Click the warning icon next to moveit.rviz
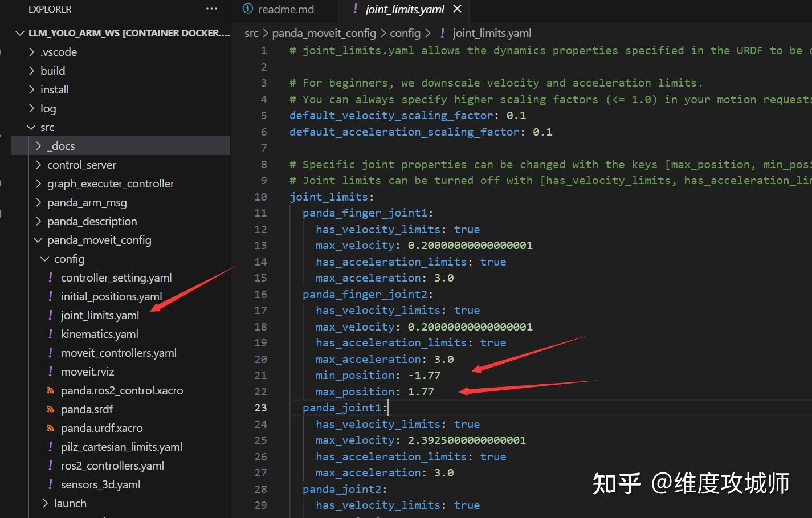This screenshot has width=812, height=518. pyautogui.click(x=50, y=371)
